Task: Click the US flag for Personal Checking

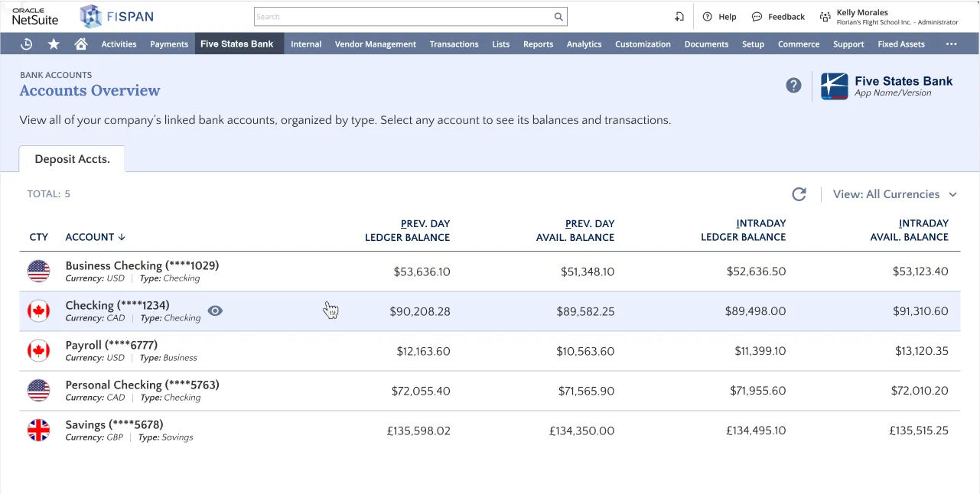Action: (x=38, y=391)
